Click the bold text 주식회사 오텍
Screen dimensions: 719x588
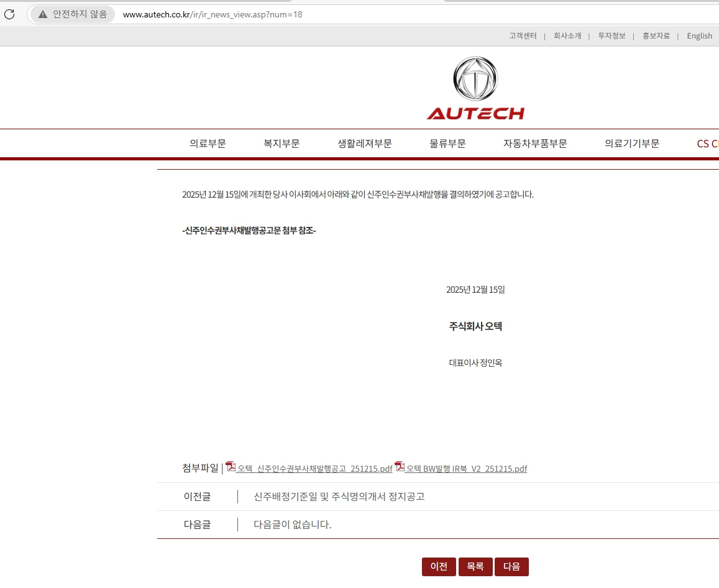pyautogui.click(x=475, y=326)
